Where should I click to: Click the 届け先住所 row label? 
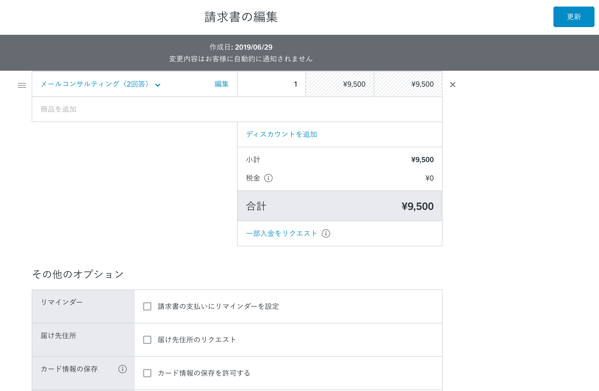58,336
